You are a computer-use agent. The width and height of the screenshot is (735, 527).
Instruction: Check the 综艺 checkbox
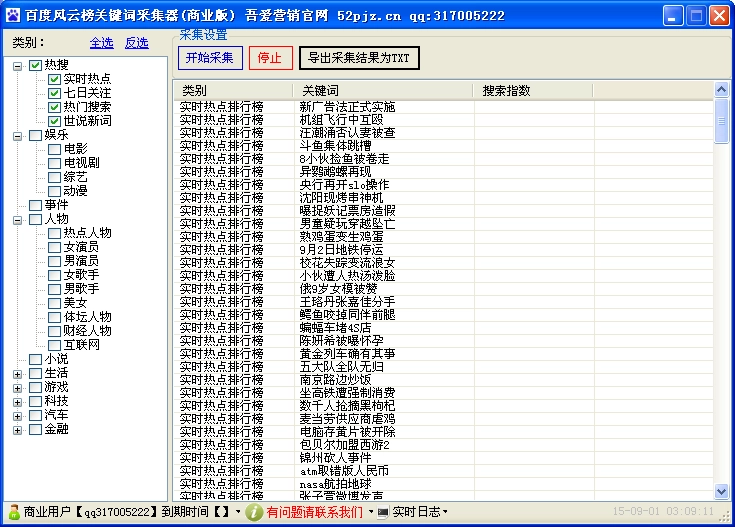click(x=54, y=177)
